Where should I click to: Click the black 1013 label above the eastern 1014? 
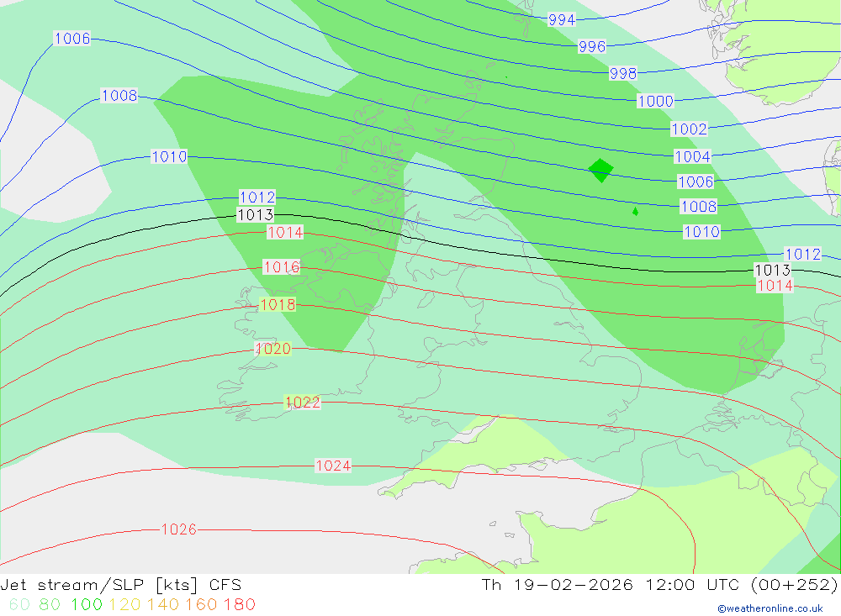(772, 270)
